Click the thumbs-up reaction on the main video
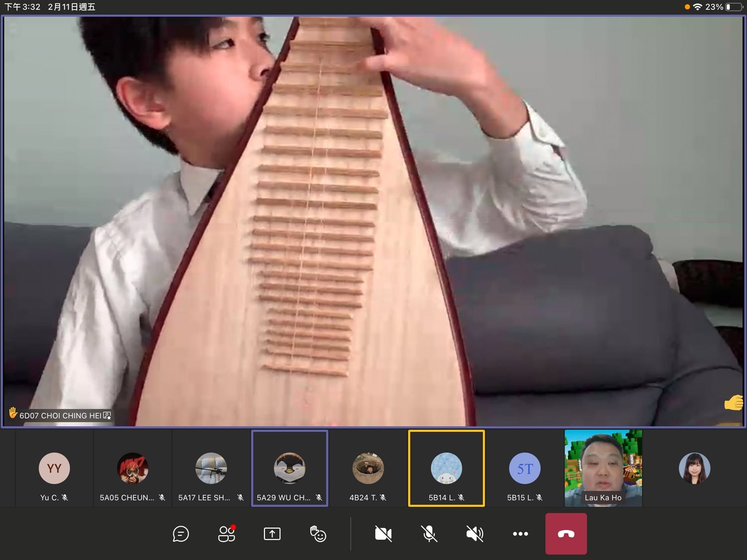The image size is (747, 560). click(x=734, y=403)
